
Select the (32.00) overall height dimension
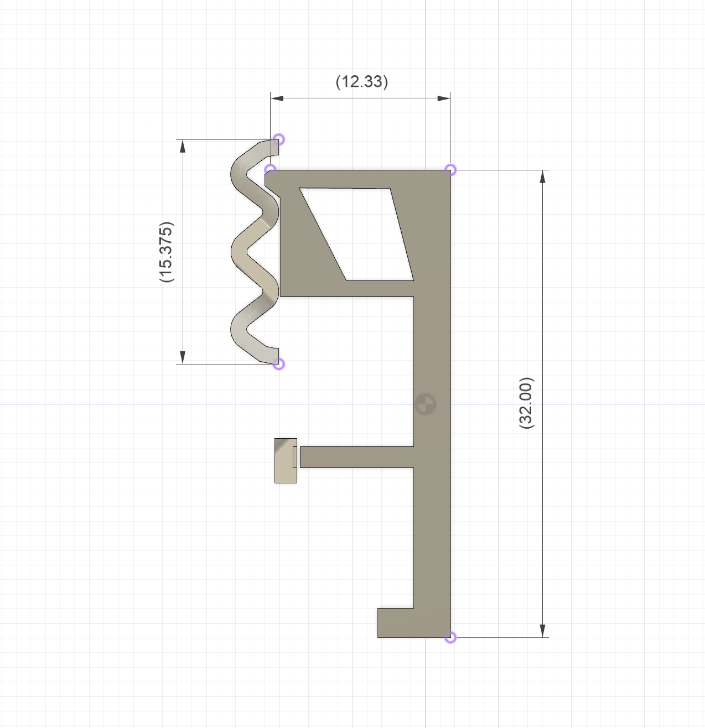[526, 403]
